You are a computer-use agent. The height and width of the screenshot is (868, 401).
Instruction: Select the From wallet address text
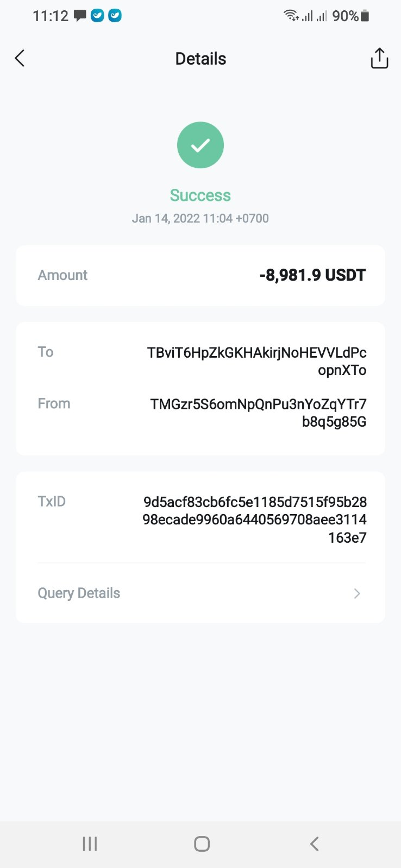tap(258, 413)
